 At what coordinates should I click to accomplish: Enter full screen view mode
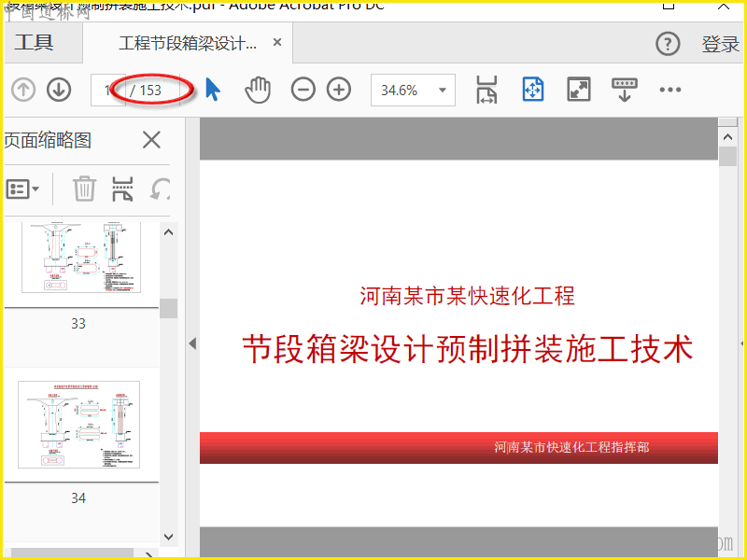tap(579, 89)
